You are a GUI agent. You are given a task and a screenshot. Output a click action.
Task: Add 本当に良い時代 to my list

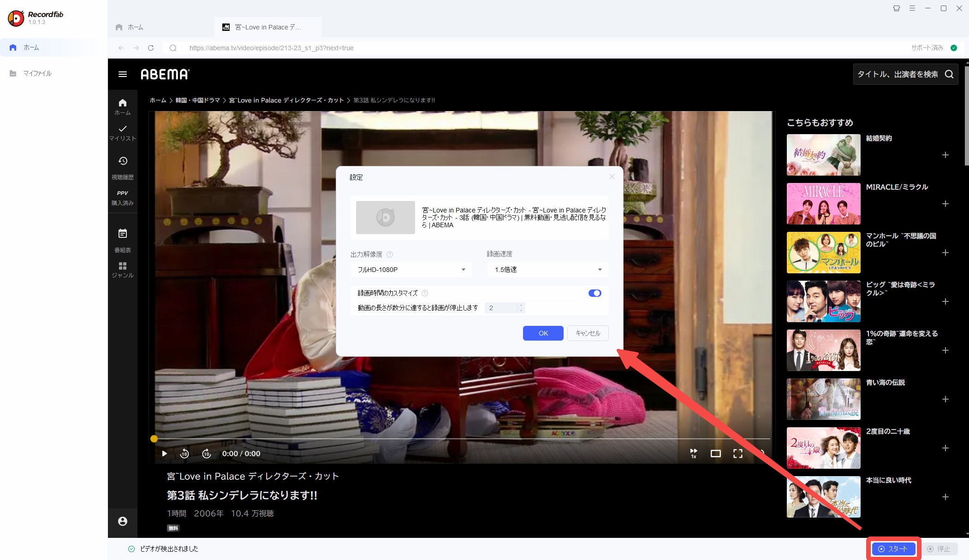pos(945,497)
